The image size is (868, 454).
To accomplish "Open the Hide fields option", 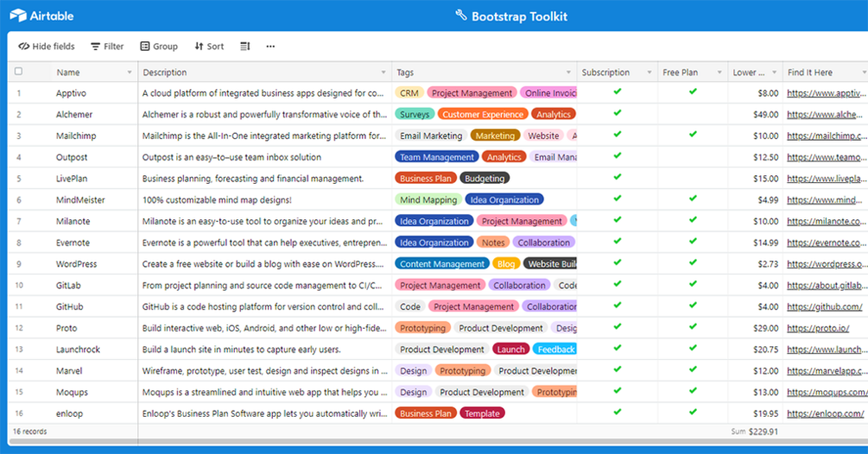I will point(47,47).
